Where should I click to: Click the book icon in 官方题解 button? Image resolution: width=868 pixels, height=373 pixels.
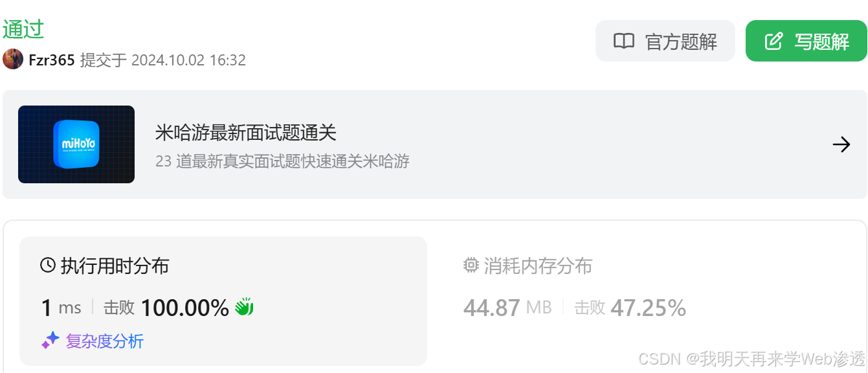click(624, 41)
